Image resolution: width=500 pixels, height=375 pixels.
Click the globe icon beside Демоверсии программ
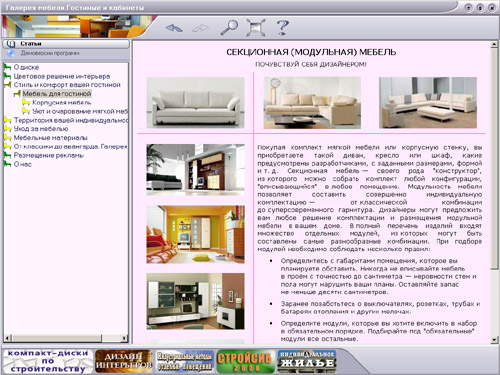point(11,53)
